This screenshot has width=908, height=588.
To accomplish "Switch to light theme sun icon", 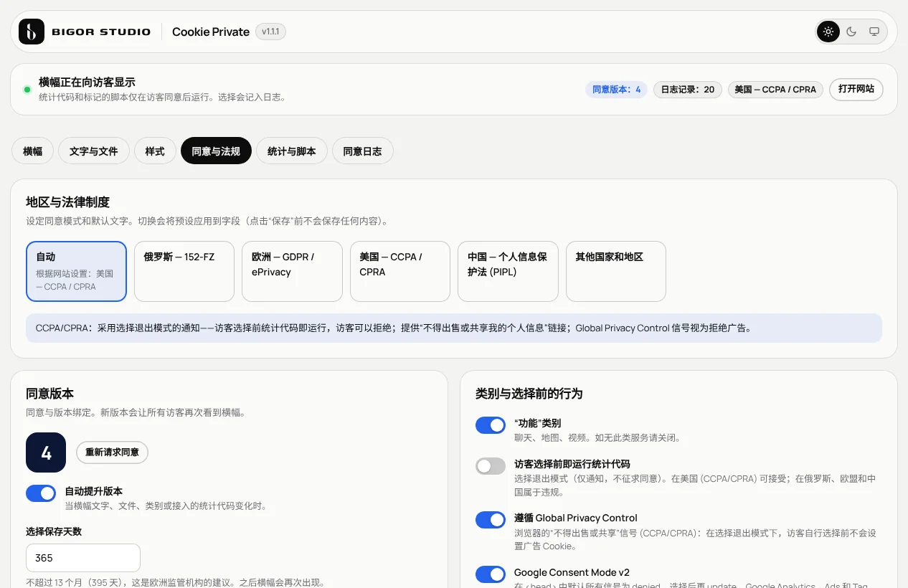I will click(x=828, y=32).
